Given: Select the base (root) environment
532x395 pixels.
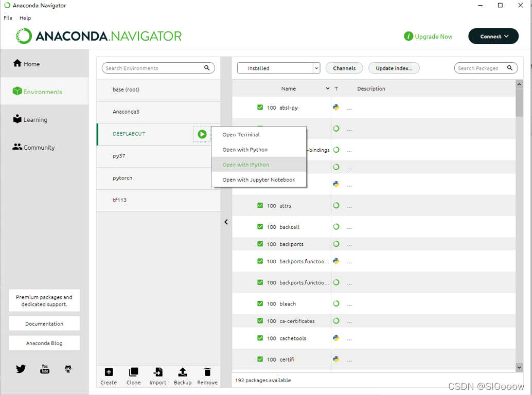Looking at the screenshot, I should (158, 90).
